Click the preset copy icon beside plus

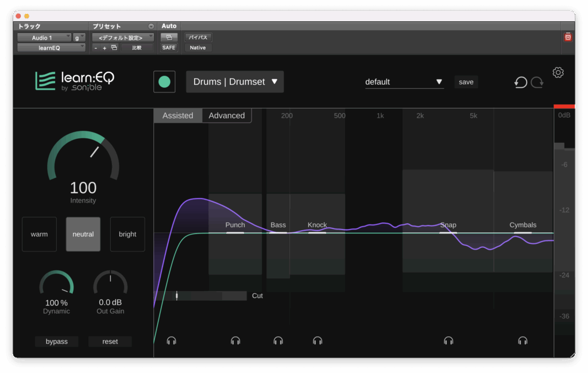point(114,48)
